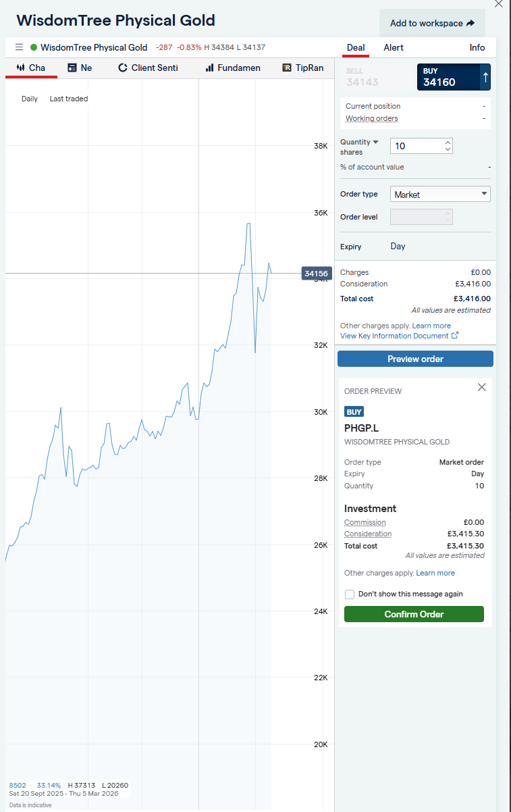The height and width of the screenshot is (812, 511).
Task: Increase quantity using the up stepper arrow
Action: pyautogui.click(x=448, y=142)
